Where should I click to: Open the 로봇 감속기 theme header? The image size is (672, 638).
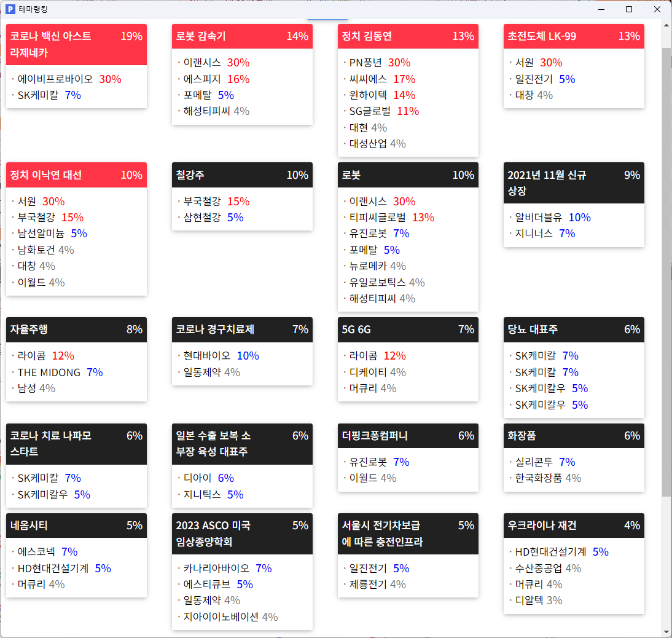click(242, 36)
